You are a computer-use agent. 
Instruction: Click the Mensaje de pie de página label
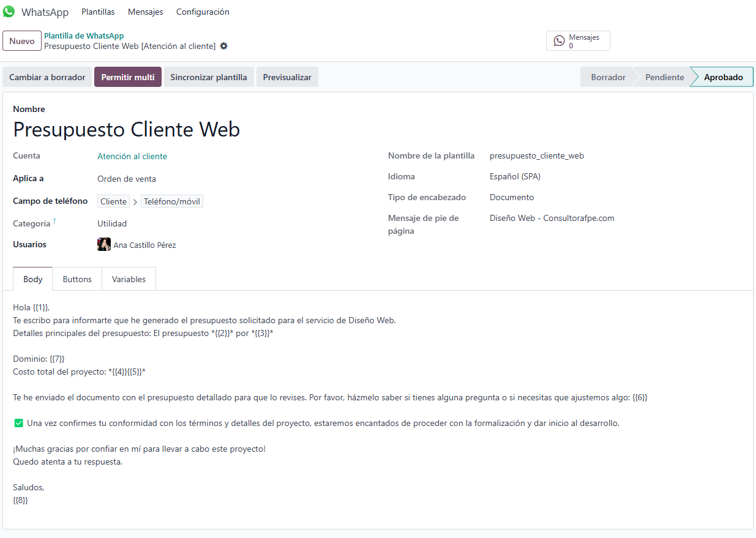(x=424, y=225)
